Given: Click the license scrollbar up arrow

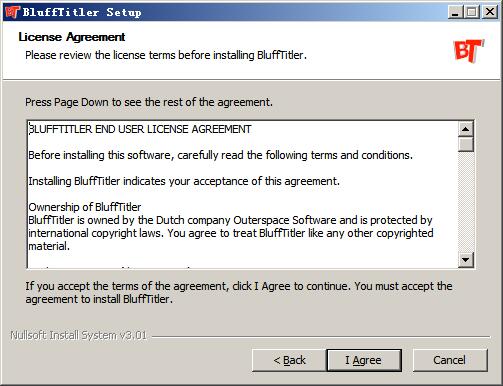Looking at the screenshot, I should 466,129.
